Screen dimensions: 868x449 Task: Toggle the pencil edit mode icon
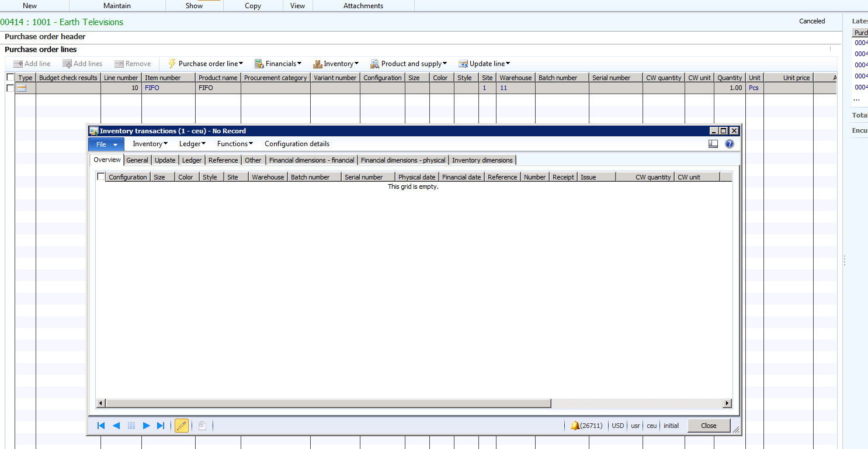pyautogui.click(x=182, y=426)
